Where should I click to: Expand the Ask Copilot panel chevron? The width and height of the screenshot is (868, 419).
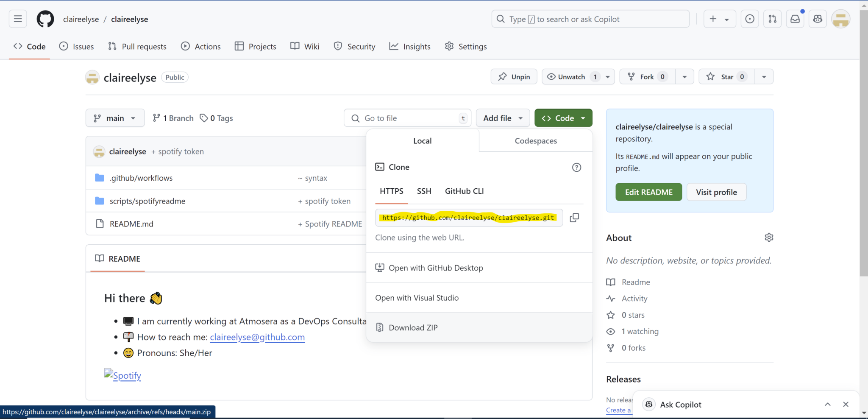827,404
